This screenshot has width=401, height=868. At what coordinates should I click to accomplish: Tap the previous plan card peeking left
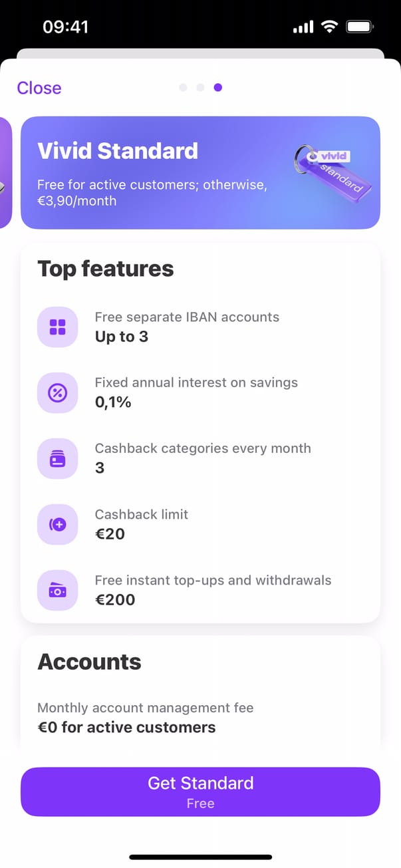pyautogui.click(x=5, y=173)
